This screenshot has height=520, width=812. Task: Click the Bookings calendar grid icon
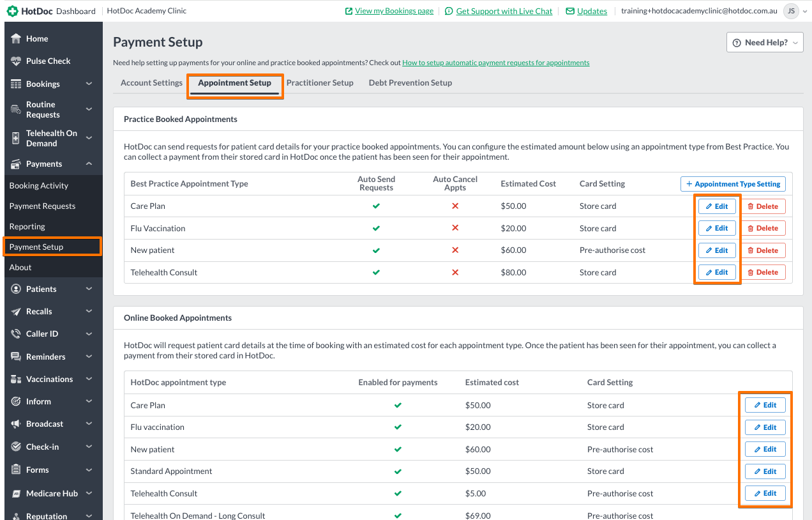click(x=16, y=84)
